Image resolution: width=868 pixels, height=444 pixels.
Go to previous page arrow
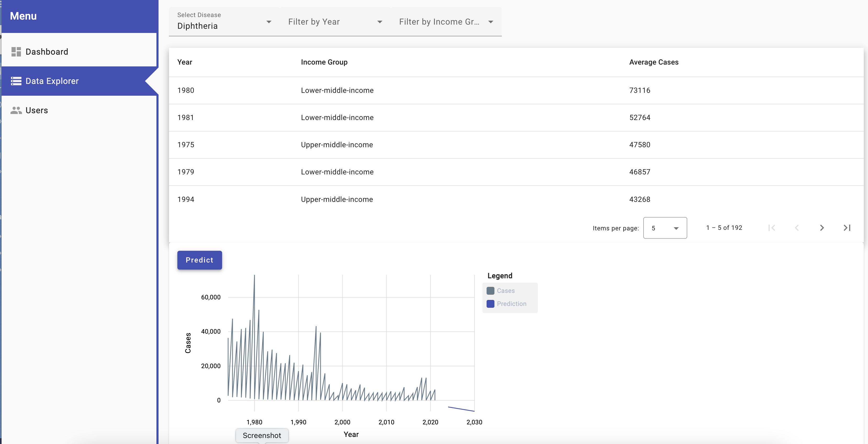797,228
